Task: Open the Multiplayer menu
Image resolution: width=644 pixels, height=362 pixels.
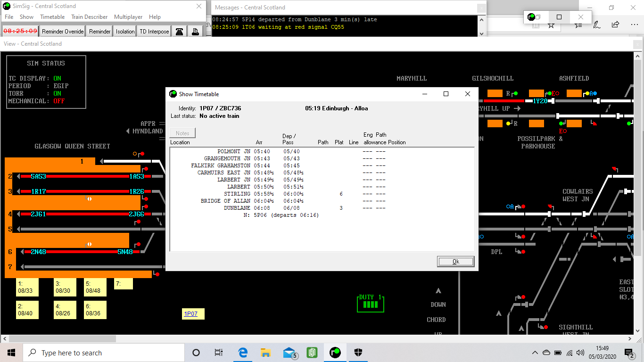Action: 128,16
